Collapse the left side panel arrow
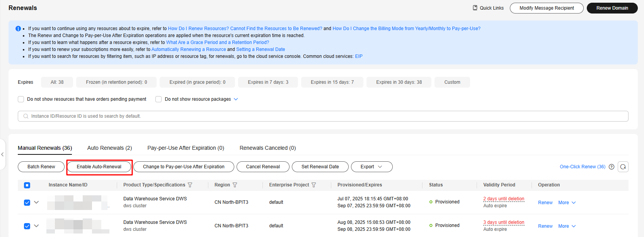This screenshot has height=237, width=644. point(2,154)
